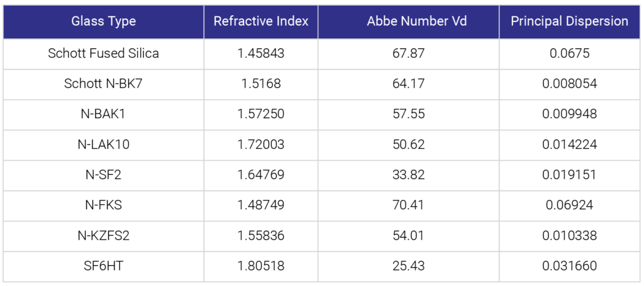The image size is (644, 286).
Task: Click the N-LAK10 glass type cell
Action: [104, 145]
